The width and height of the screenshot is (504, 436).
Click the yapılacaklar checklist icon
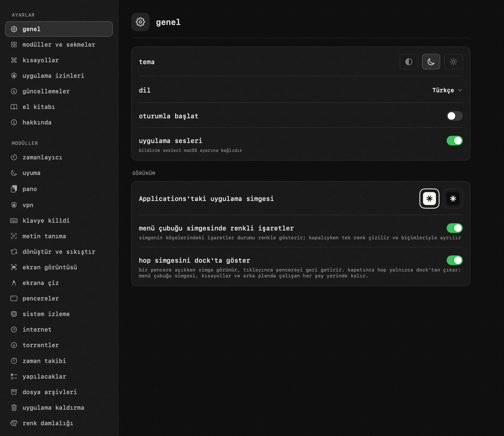click(14, 376)
